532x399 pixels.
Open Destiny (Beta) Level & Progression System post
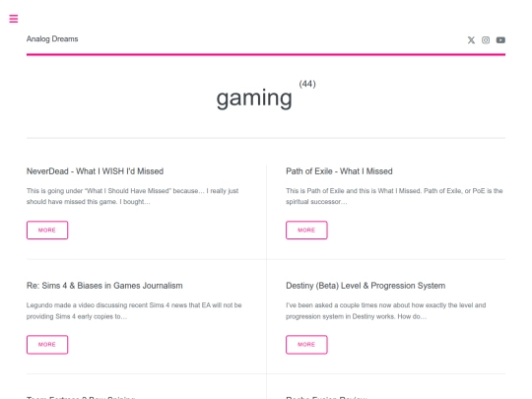(366, 286)
